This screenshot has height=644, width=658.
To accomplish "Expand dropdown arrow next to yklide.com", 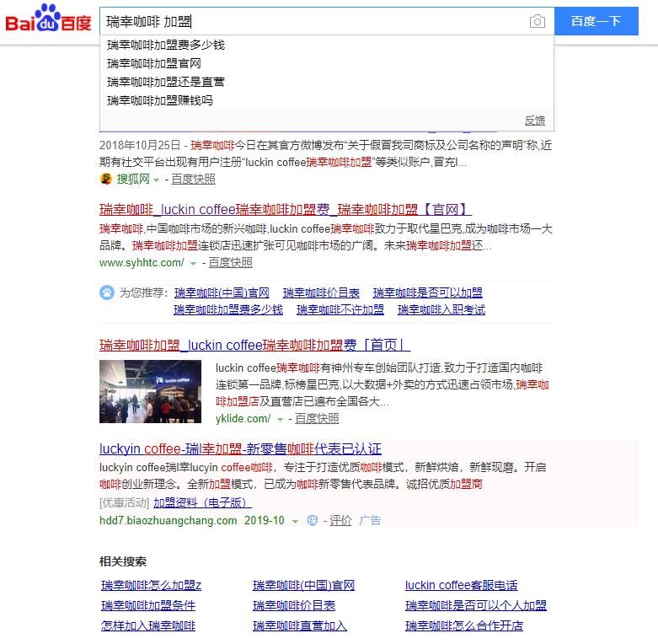I will pos(280,420).
